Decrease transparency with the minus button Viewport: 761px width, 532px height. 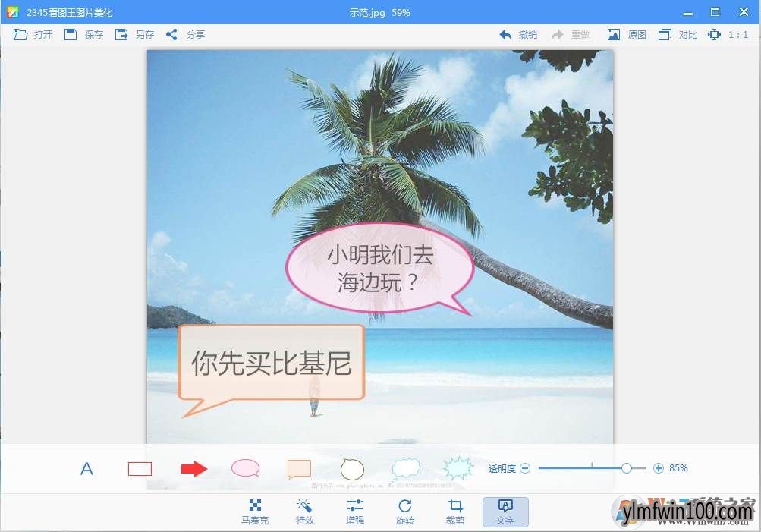tap(524, 468)
